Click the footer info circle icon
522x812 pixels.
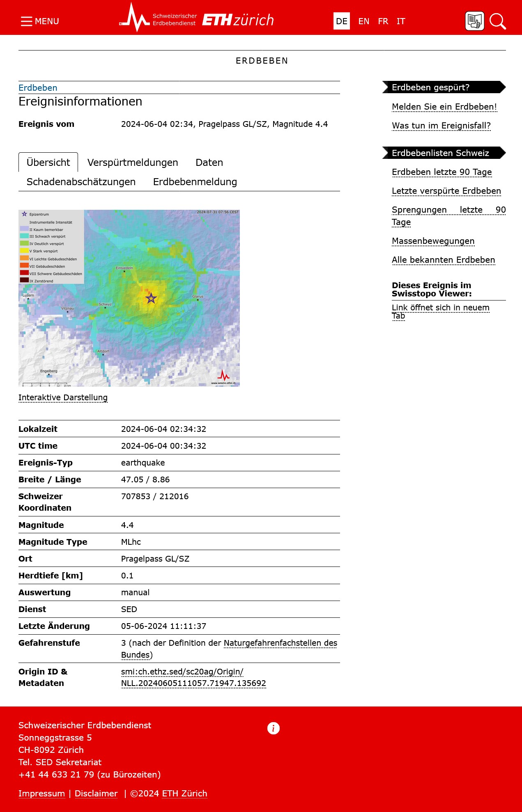click(x=274, y=728)
